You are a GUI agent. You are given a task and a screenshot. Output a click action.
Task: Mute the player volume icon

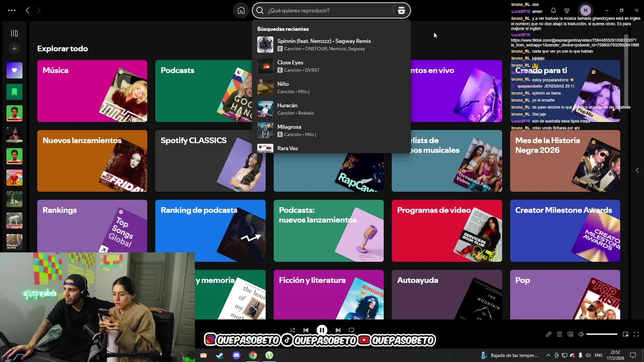tap(581, 334)
